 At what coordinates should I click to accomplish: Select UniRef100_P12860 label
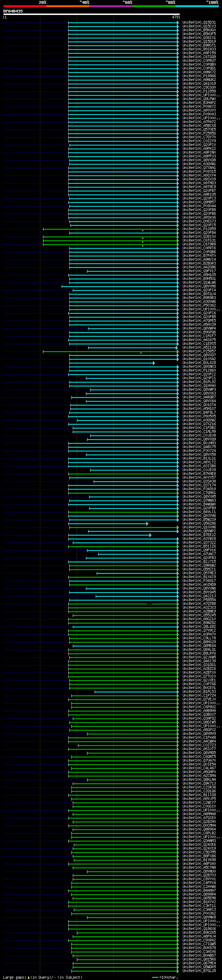199,371
